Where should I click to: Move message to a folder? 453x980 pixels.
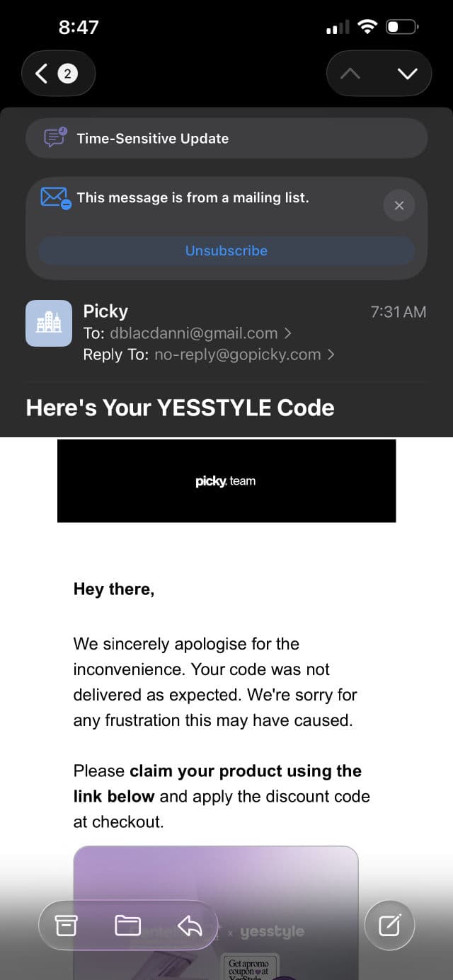[x=127, y=925]
